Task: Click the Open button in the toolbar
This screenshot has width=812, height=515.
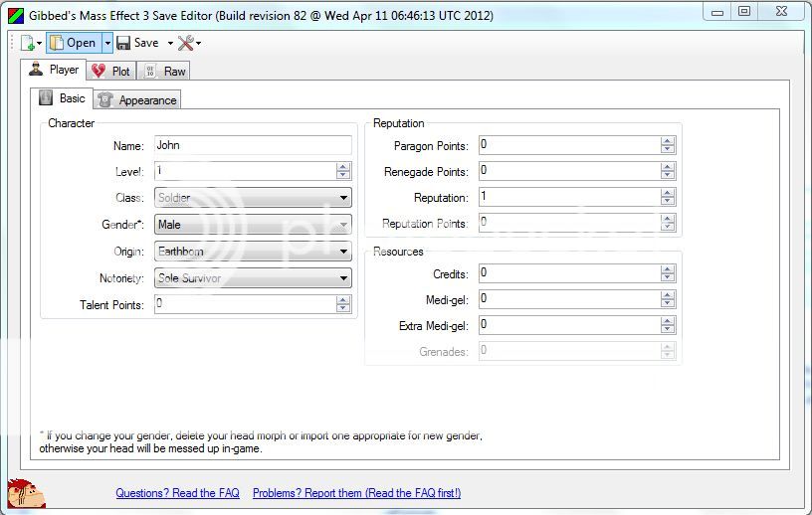Action: [x=74, y=43]
